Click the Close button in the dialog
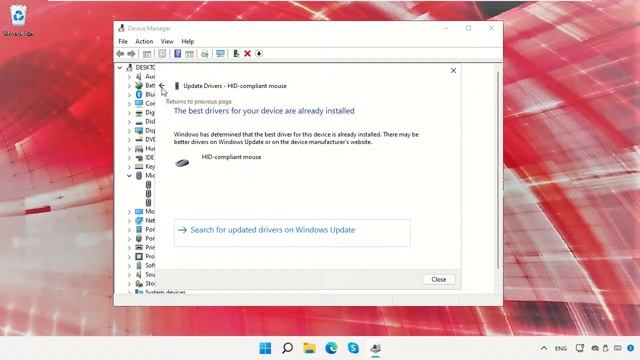This screenshot has width=640, height=360. tap(439, 279)
